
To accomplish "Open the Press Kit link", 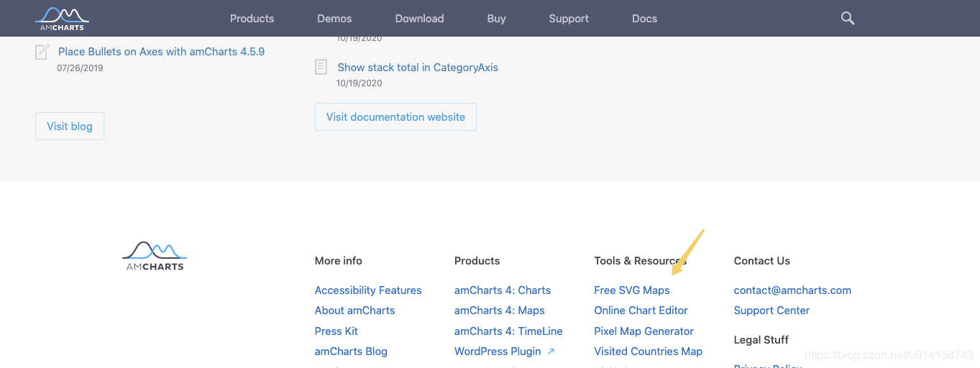I will [x=336, y=331].
